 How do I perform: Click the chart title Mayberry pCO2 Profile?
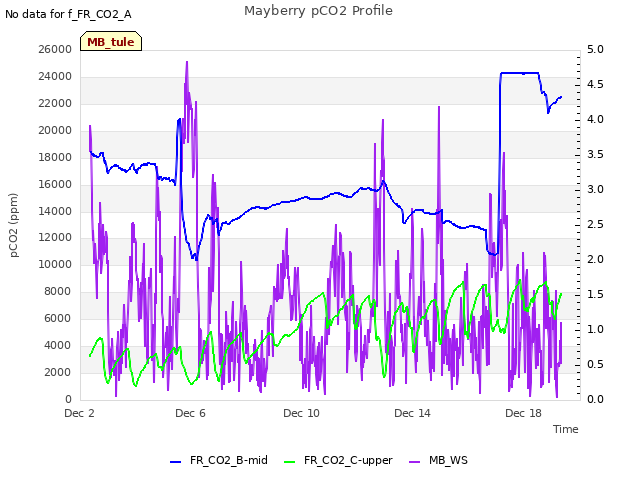point(318,11)
